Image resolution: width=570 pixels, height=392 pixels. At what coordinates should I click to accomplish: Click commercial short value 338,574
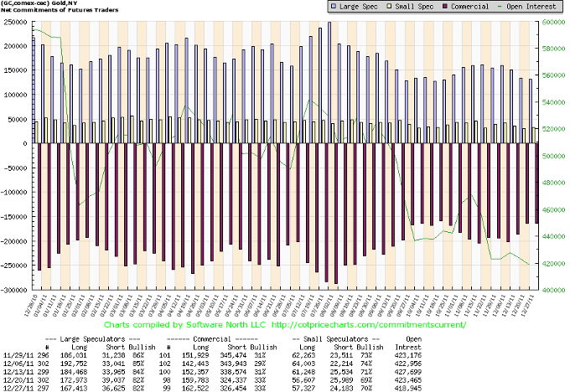coord(233,372)
